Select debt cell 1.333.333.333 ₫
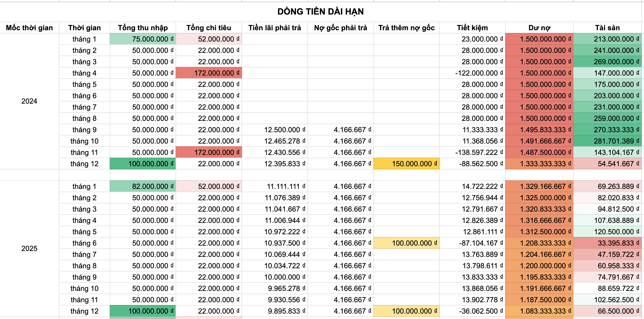 pyautogui.click(x=539, y=164)
